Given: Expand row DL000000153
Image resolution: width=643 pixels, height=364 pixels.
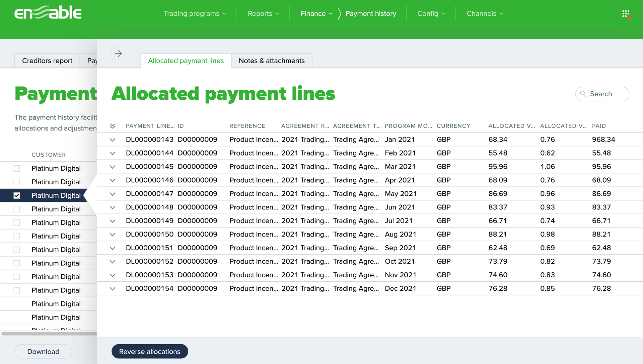Looking at the screenshot, I should tap(113, 275).
